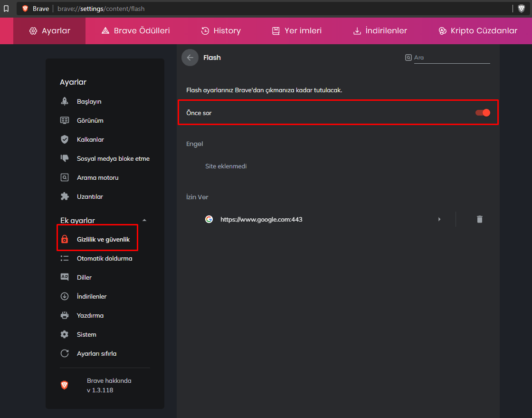Collapse the Ek ayarlar section
The height and width of the screenshot is (418, 532).
click(x=144, y=220)
